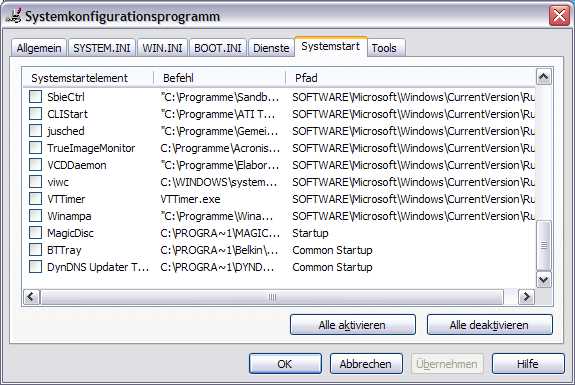Click the horizontal scrollbar thumb
This screenshot has height=385, width=575.
272,297
